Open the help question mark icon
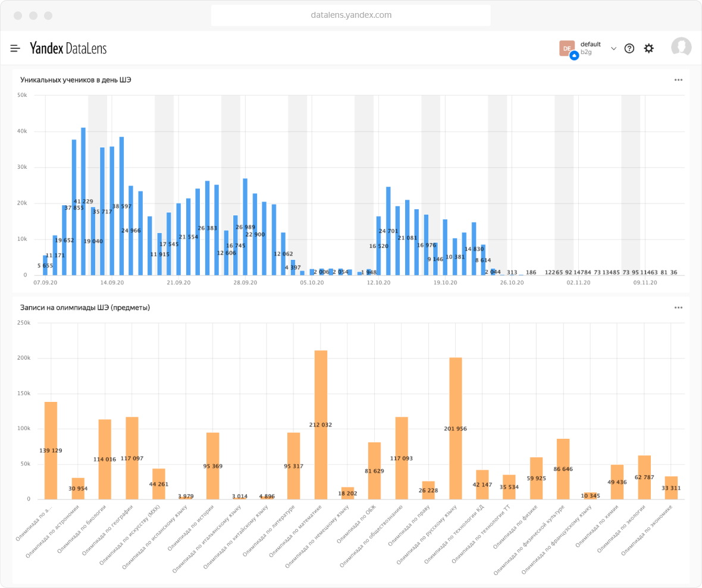Image resolution: width=702 pixels, height=588 pixels. 629,49
